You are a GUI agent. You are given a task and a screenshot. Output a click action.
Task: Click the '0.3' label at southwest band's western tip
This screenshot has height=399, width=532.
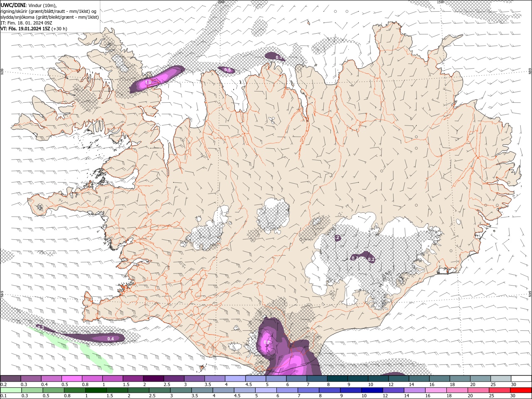point(40,328)
